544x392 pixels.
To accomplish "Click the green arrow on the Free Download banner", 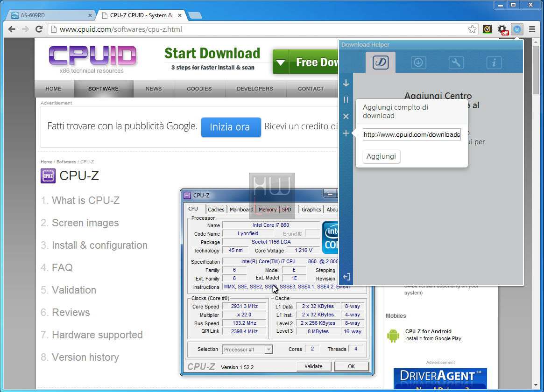I will coord(281,63).
